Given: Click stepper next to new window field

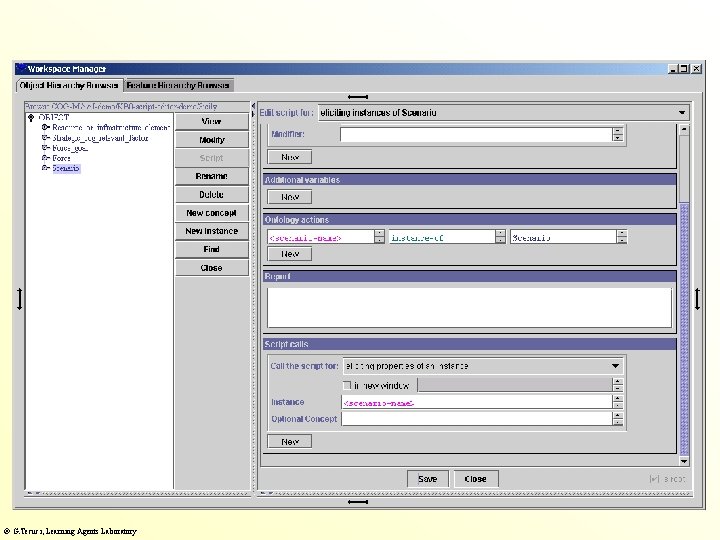Looking at the screenshot, I should click(618, 385).
